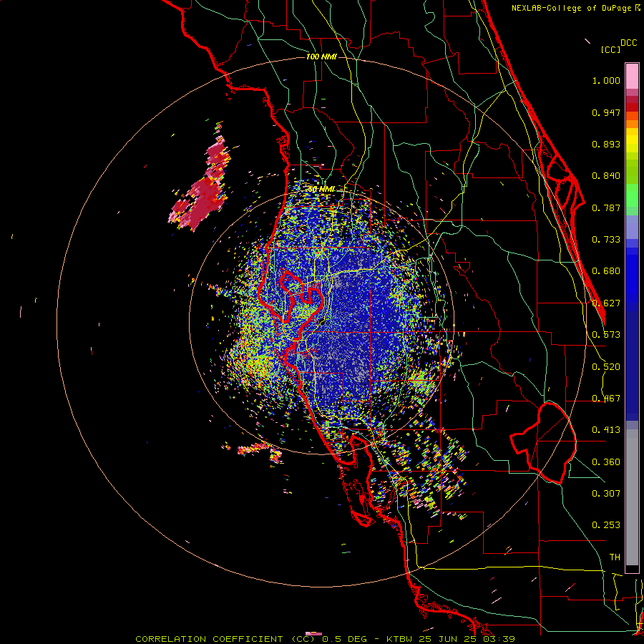Select the 1.000 legend value

pos(606,80)
